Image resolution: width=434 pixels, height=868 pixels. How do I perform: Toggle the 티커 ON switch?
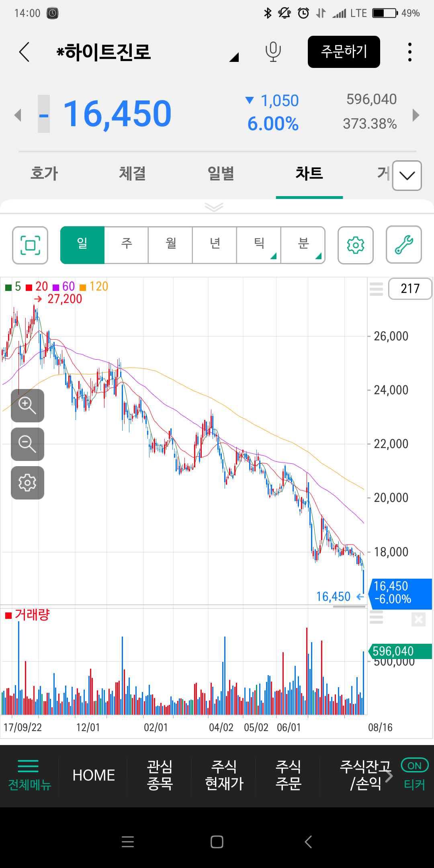414,766
